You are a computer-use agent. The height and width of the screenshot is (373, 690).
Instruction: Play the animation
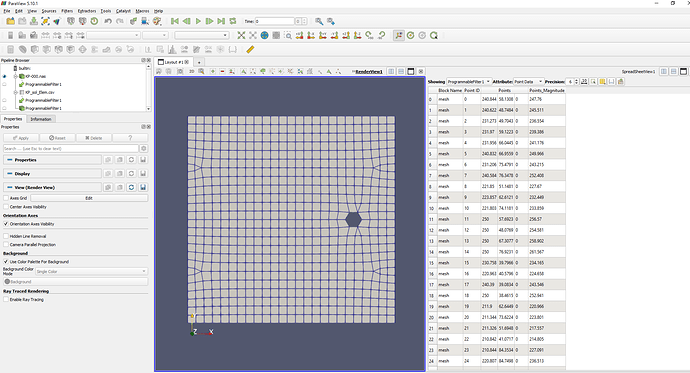click(x=198, y=21)
